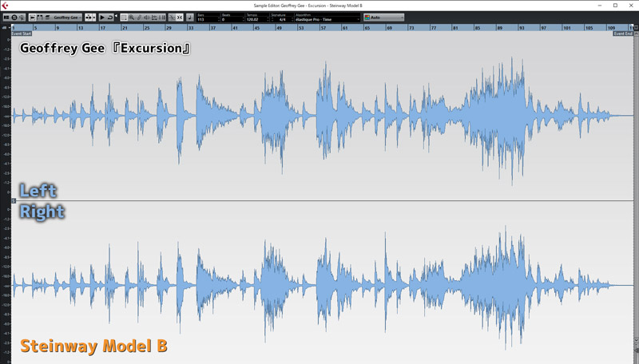The height and width of the screenshot is (364, 639).
Task: Click the Bars field showing 113
Action: (207, 19)
